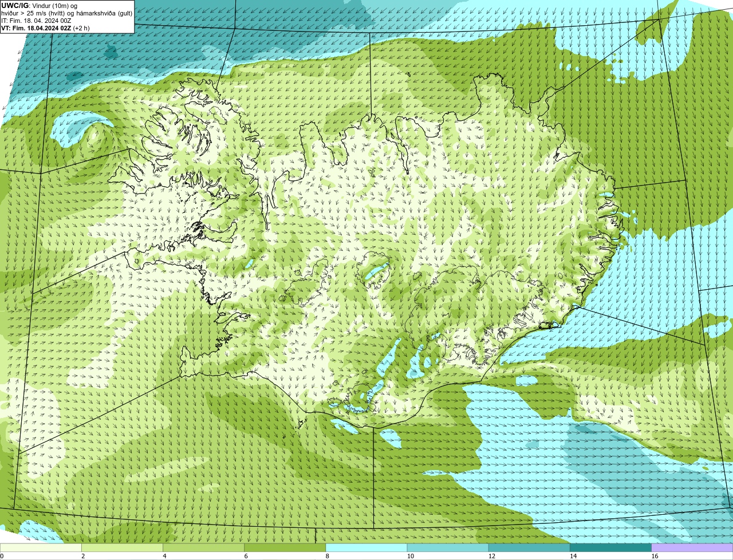Click the legend swatch between 6 and 8
Viewport: 733px width, 560px height.
coord(285,548)
